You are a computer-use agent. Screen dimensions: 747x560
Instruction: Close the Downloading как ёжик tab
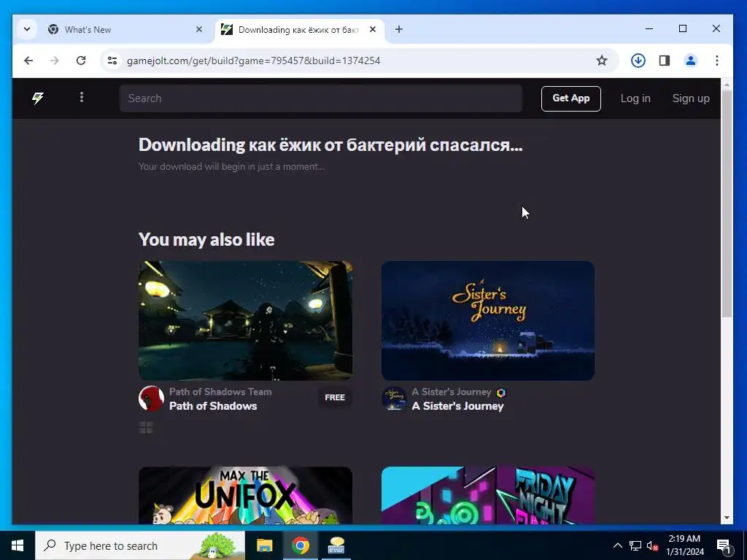click(x=373, y=29)
